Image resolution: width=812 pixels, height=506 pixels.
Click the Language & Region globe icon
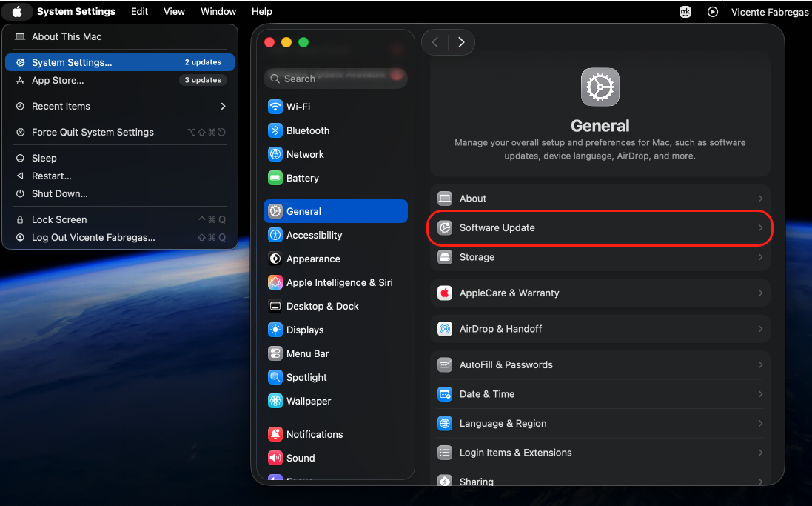(445, 424)
